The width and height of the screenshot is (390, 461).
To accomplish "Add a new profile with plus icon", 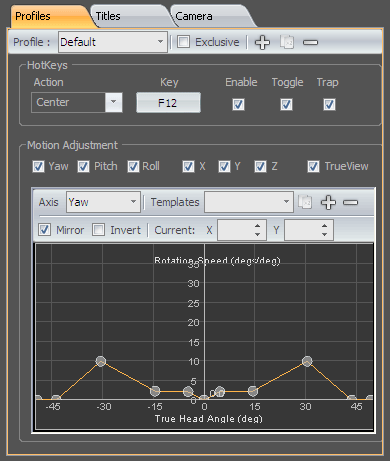I will coord(262,42).
